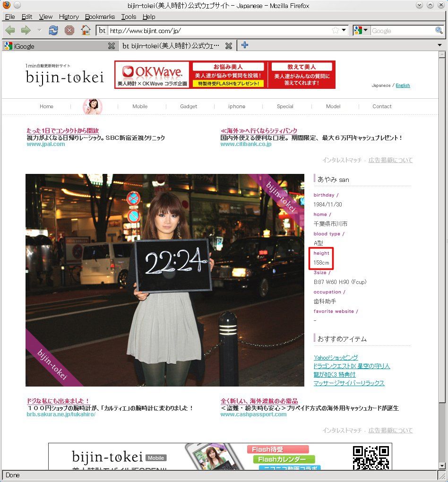Open the Model nav item

333,106
